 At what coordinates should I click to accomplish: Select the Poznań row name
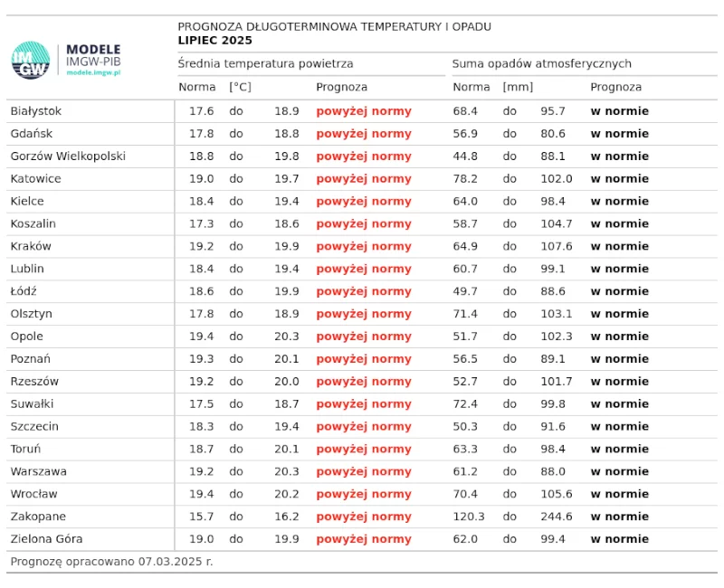31,359
